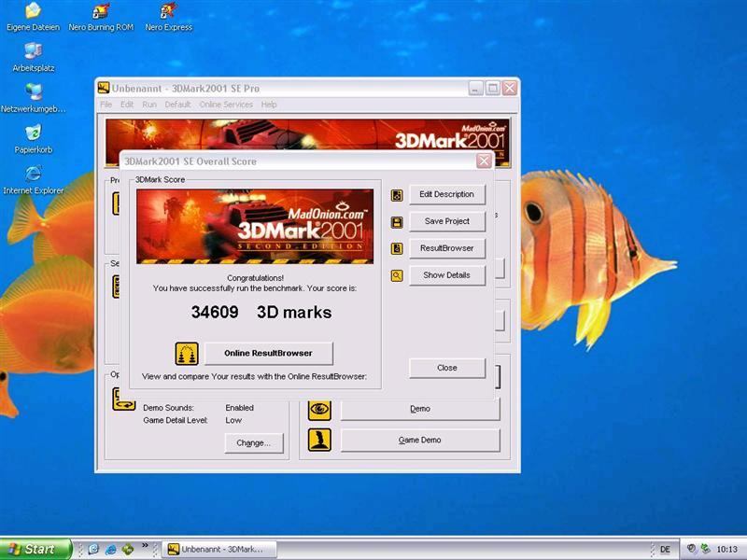Launch Internet Explorer from quick launch bar
This screenshot has width=747, height=560.
[x=110, y=549]
